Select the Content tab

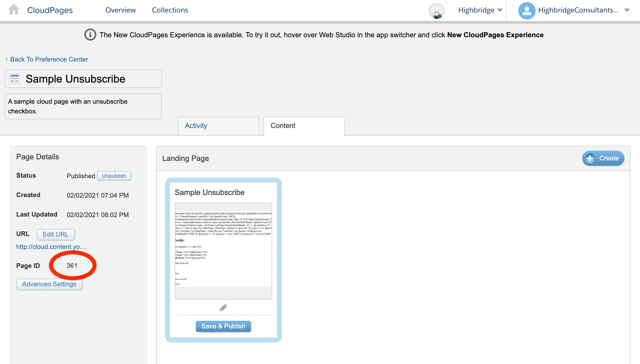[283, 125]
